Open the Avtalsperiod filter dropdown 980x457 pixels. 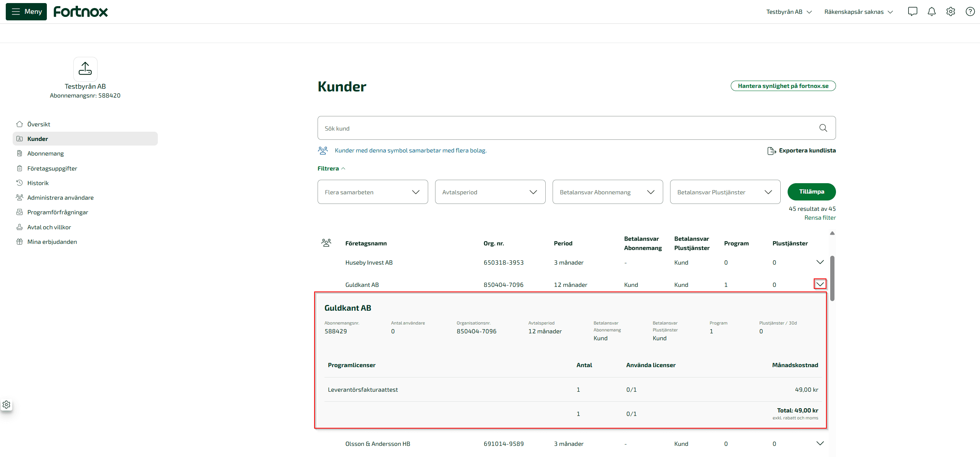[490, 192]
